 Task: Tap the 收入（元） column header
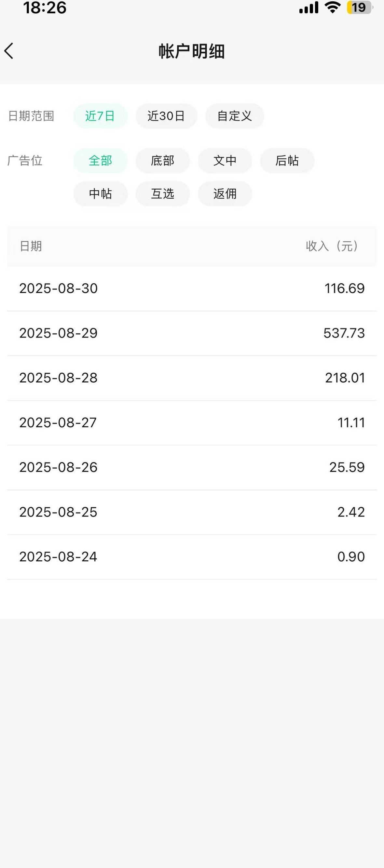pyautogui.click(x=332, y=246)
